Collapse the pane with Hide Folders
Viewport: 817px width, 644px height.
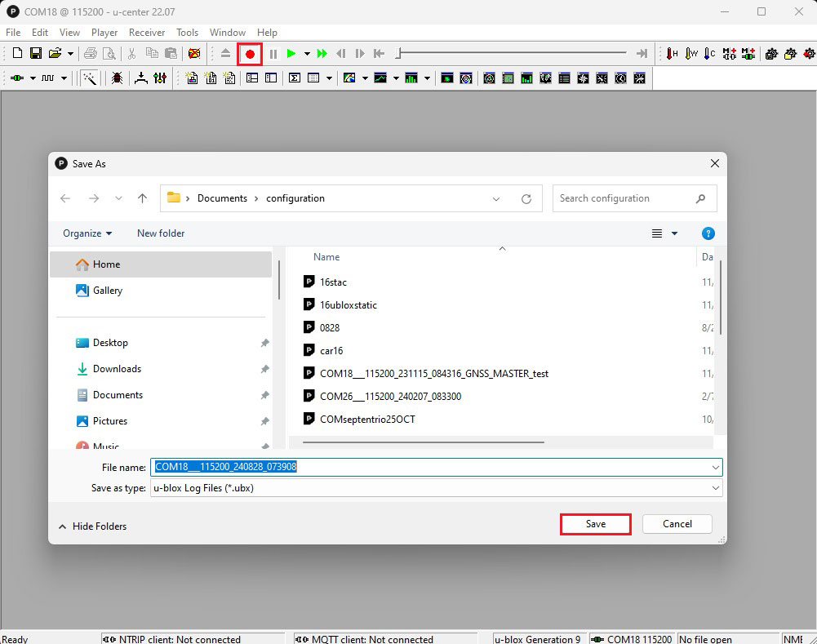(x=91, y=526)
